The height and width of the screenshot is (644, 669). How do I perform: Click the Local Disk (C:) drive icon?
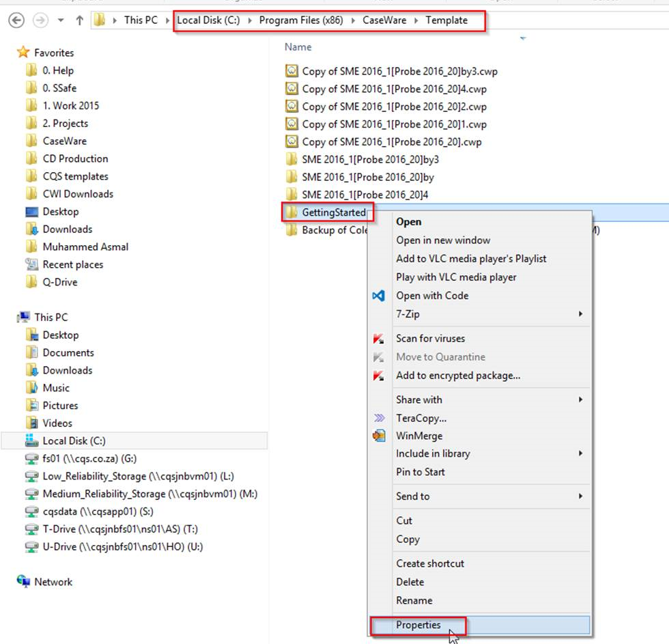(x=31, y=440)
